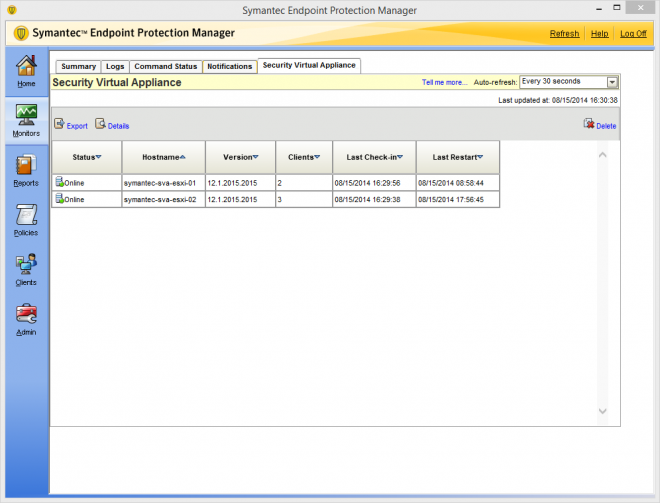Sort by Status column header

pos(87,157)
